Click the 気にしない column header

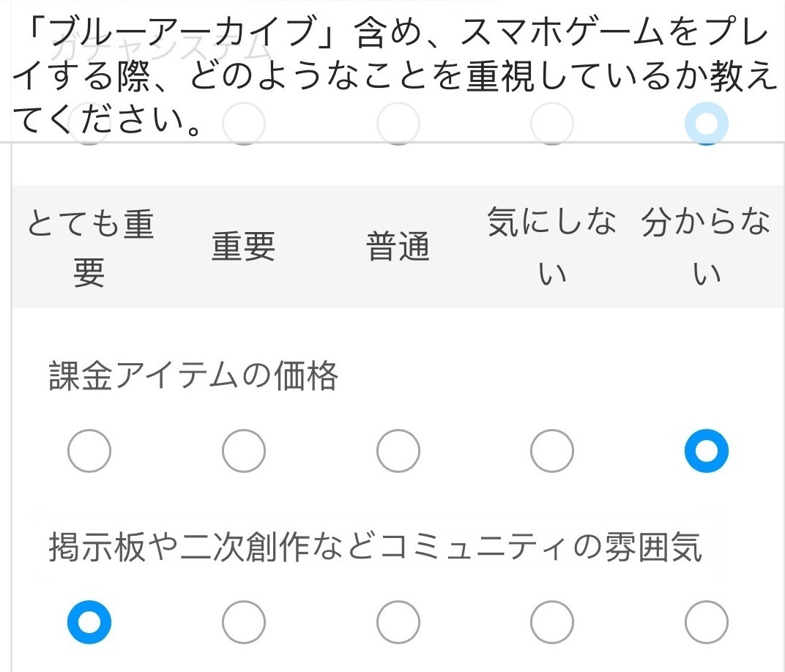[x=552, y=247]
